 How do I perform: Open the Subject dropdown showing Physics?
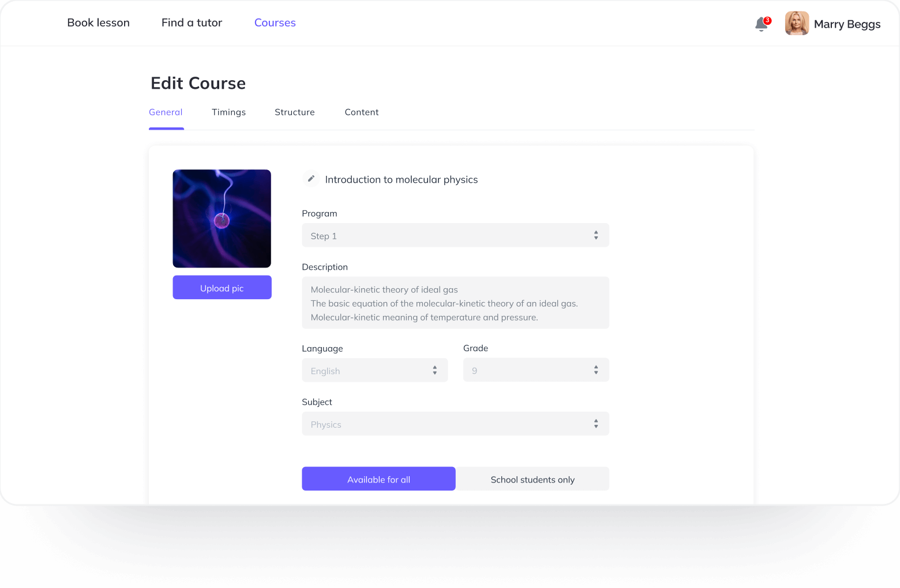(x=455, y=424)
